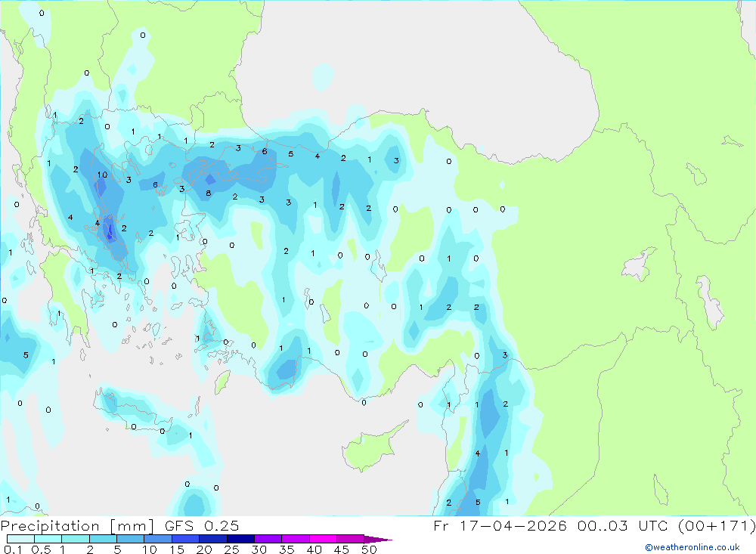Pick legend swatch between 5 and 10
Screen dimensions: 756x554
click(x=130, y=539)
